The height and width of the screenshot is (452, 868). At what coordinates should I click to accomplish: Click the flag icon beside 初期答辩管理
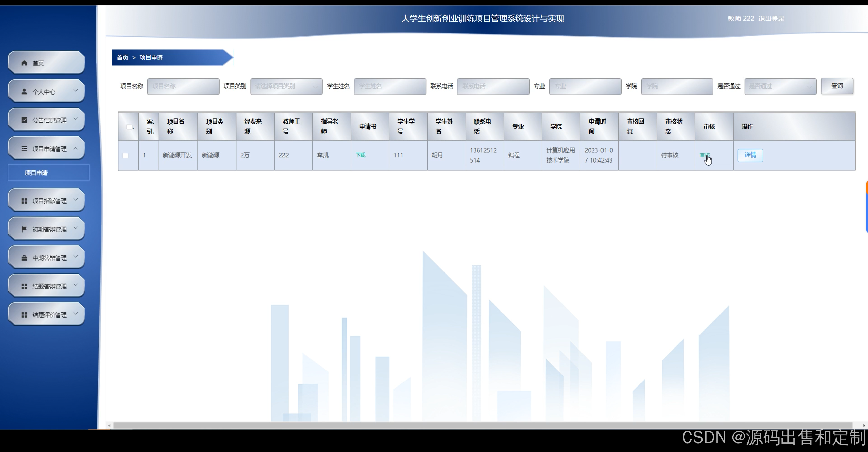click(24, 229)
